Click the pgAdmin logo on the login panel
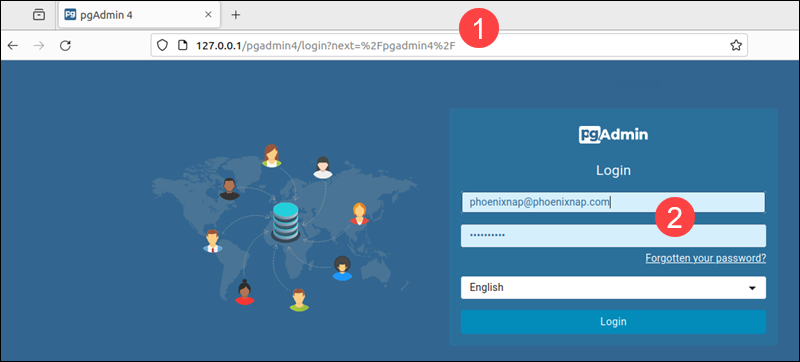Viewport: 800px width, 362px height. coord(613,135)
